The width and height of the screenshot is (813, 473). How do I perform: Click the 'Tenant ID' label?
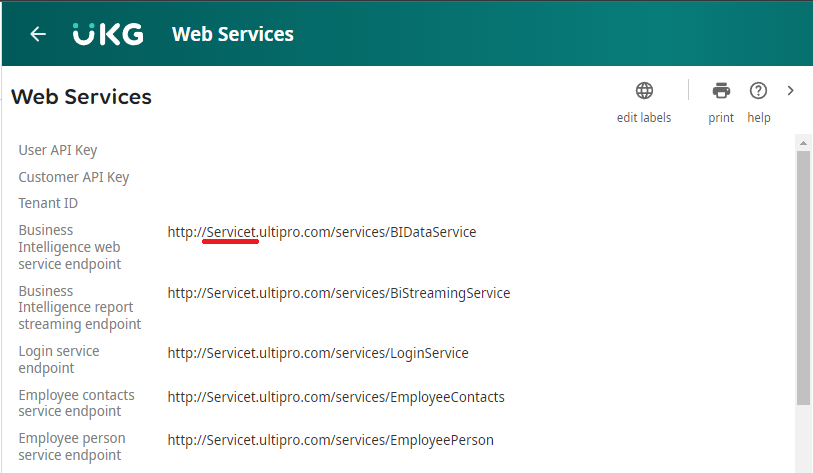(48, 203)
